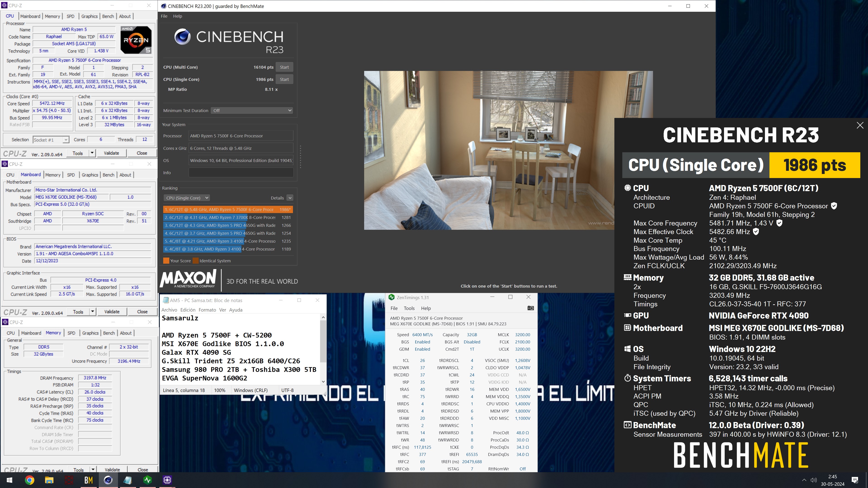
Task: Click 'EVGA SuperNova 1600G2' text in Notepad
Action: coord(205,378)
